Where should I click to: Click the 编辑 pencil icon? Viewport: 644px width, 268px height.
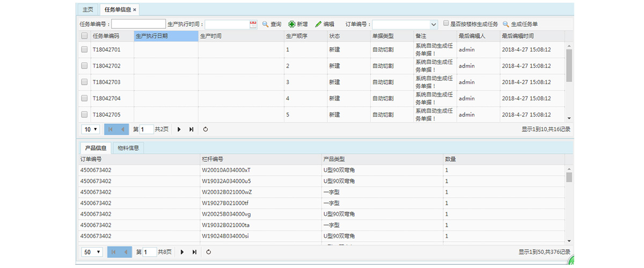pyautogui.click(x=318, y=24)
